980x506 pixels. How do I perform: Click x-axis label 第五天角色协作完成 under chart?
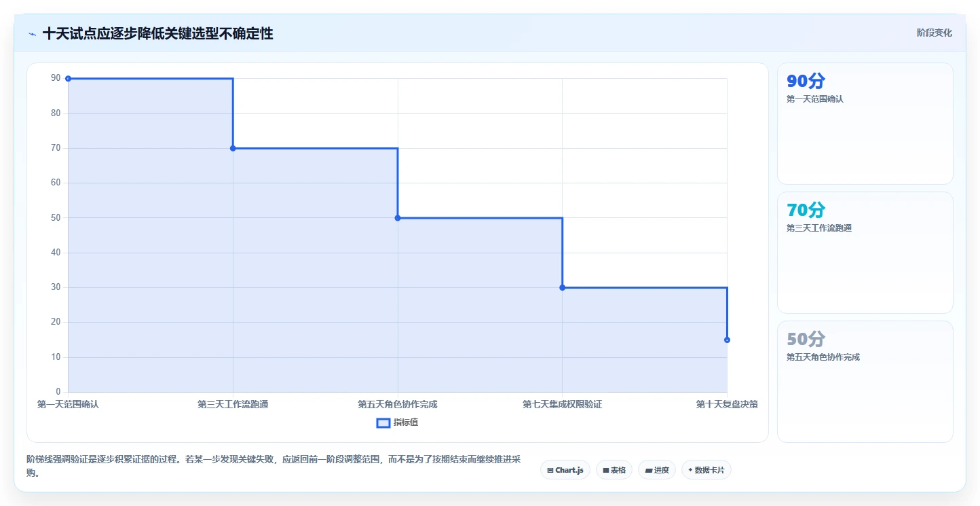(x=398, y=404)
